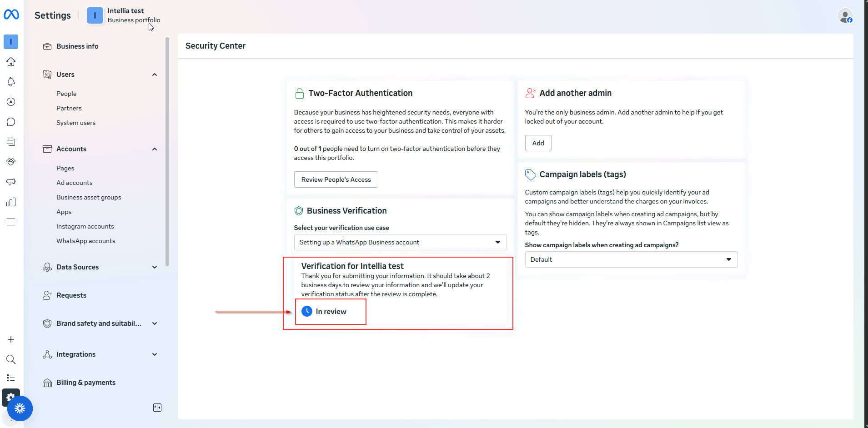Screen dimensions: 868x428
Task: Expand the Brand safety and suitability chevron
Action: pos(155,323)
